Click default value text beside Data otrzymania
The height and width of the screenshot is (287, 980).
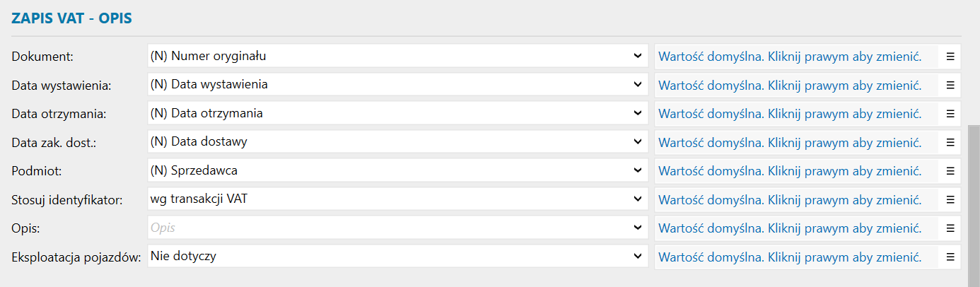pyautogui.click(x=790, y=114)
